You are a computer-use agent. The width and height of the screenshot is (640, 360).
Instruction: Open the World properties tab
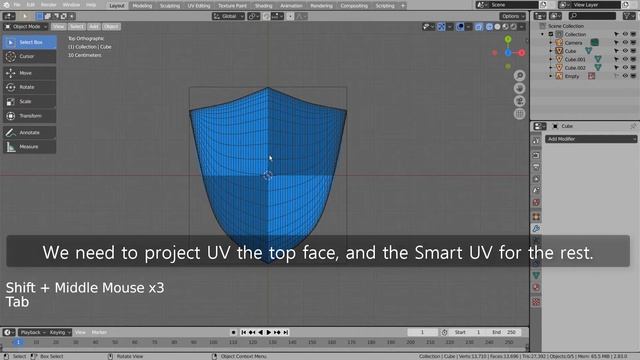(x=536, y=202)
